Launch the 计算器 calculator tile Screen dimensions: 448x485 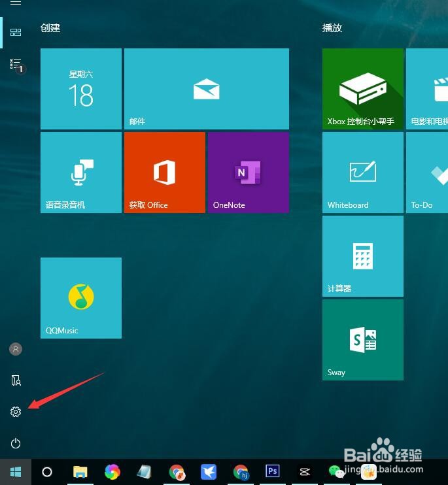click(x=363, y=256)
